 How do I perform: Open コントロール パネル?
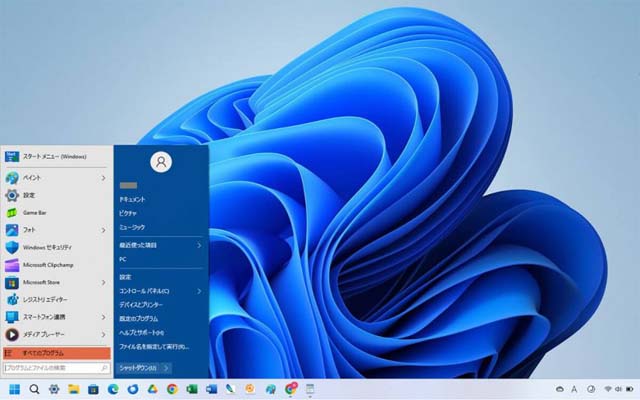pos(144,291)
